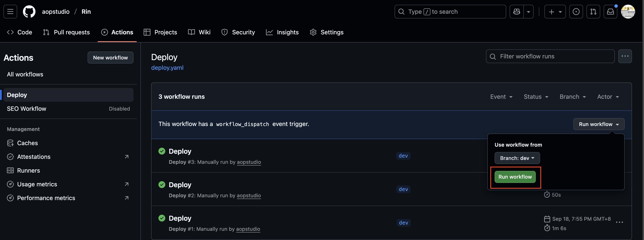The width and height of the screenshot is (644, 240).
Task: Open the repository Settings tab
Action: [x=327, y=32]
